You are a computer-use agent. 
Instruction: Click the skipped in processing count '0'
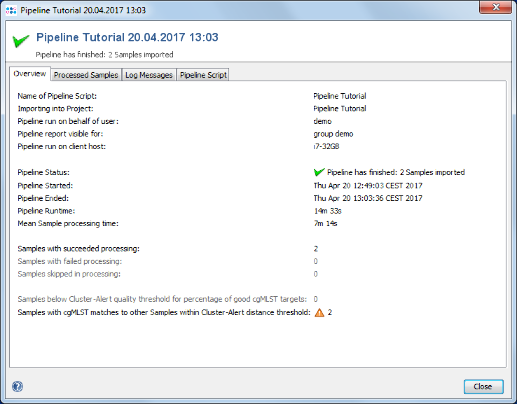point(316,274)
